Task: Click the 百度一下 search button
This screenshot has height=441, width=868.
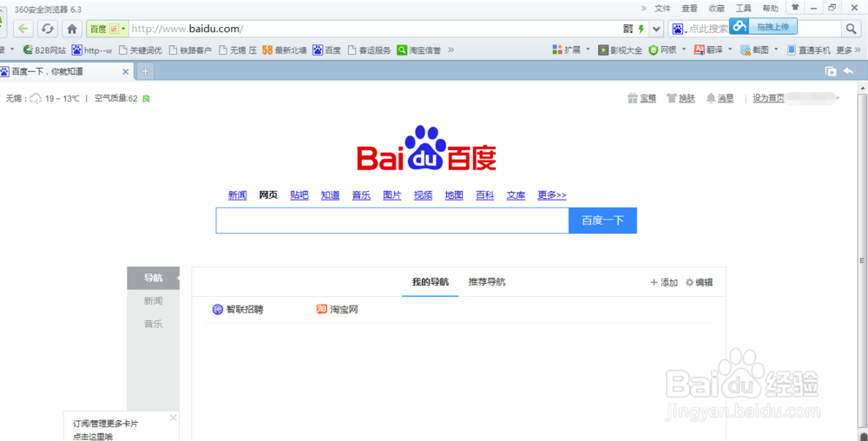Action: (x=603, y=220)
